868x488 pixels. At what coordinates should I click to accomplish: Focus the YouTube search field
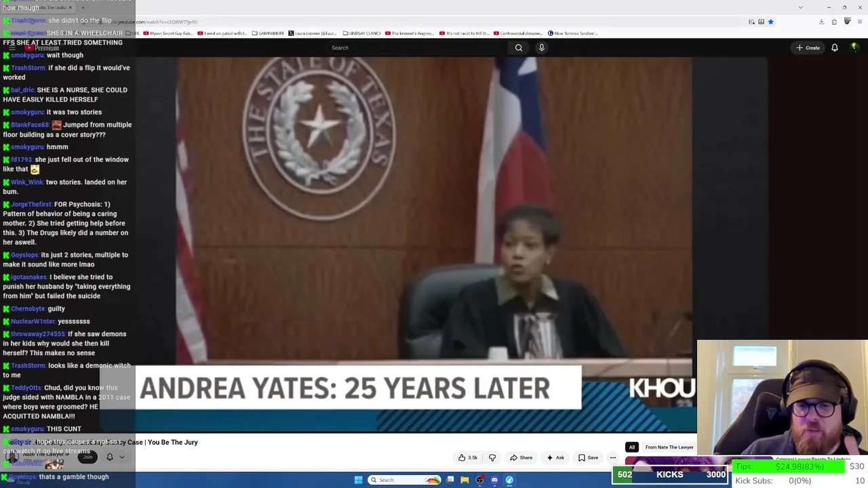tap(416, 47)
